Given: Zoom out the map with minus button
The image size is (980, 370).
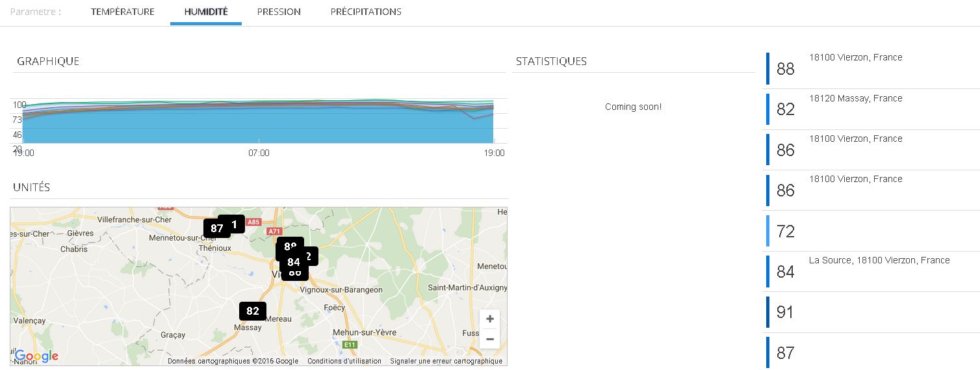Looking at the screenshot, I should pyautogui.click(x=490, y=339).
